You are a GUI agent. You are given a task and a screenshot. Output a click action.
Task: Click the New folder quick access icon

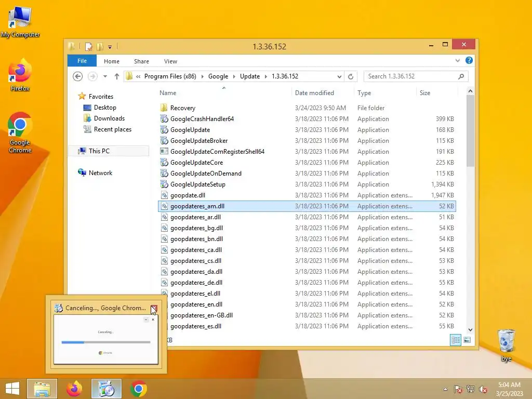pos(100,46)
